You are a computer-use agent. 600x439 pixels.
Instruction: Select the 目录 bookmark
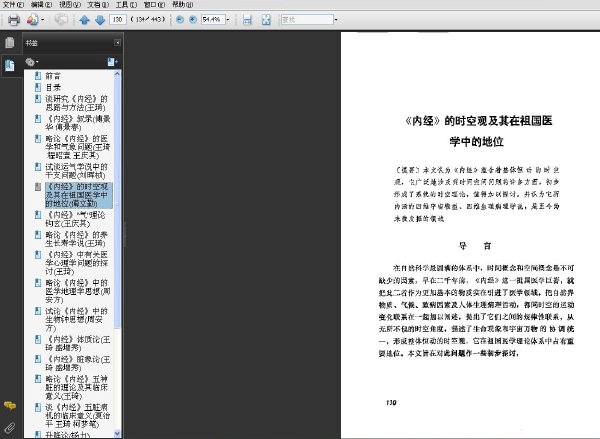point(53,87)
